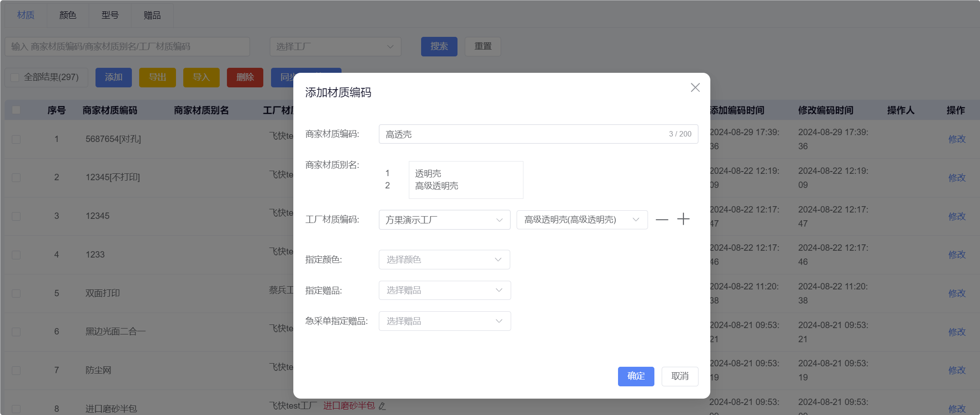
Task: Click the 商家材质别名 text area
Action: pyautogui.click(x=465, y=180)
